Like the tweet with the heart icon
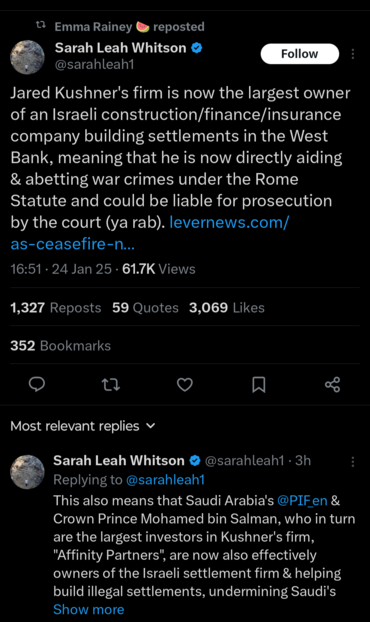The height and width of the screenshot is (622, 370). (x=185, y=384)
